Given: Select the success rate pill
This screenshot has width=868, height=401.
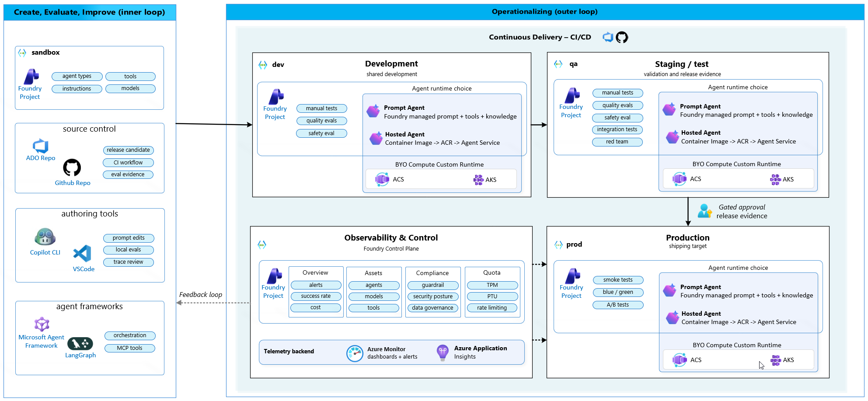Looking at the screenshot, I should [316, 296].
